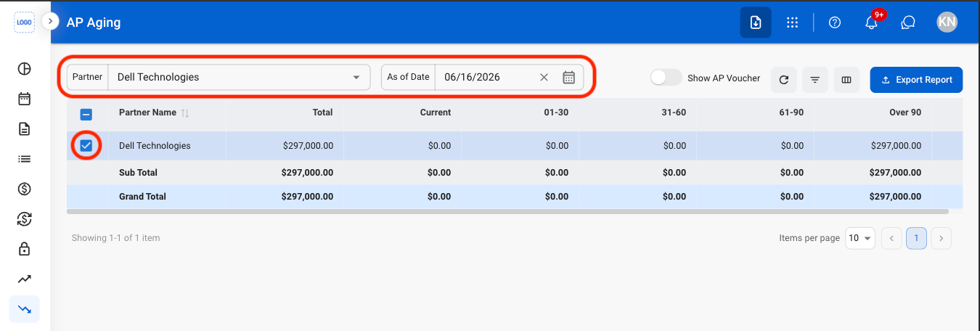Open the dollar circle icon in sidebar
This screenshot has height=331, width=980.
point(25,189)
